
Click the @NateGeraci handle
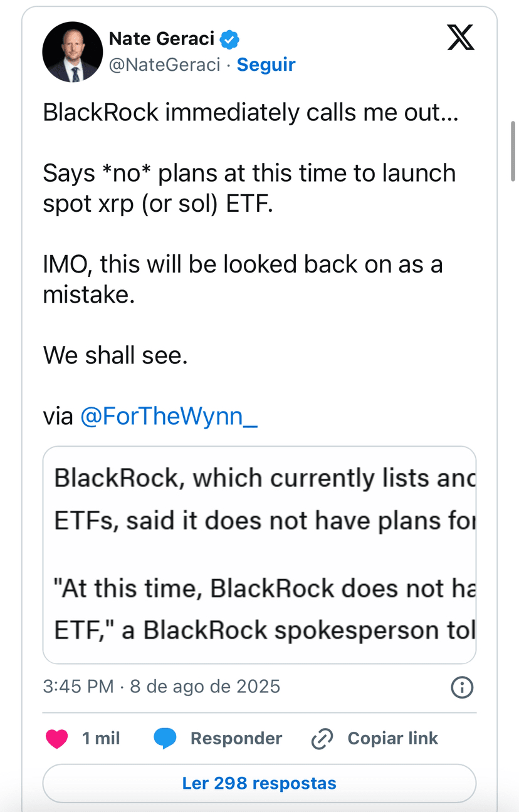[165, 65]
